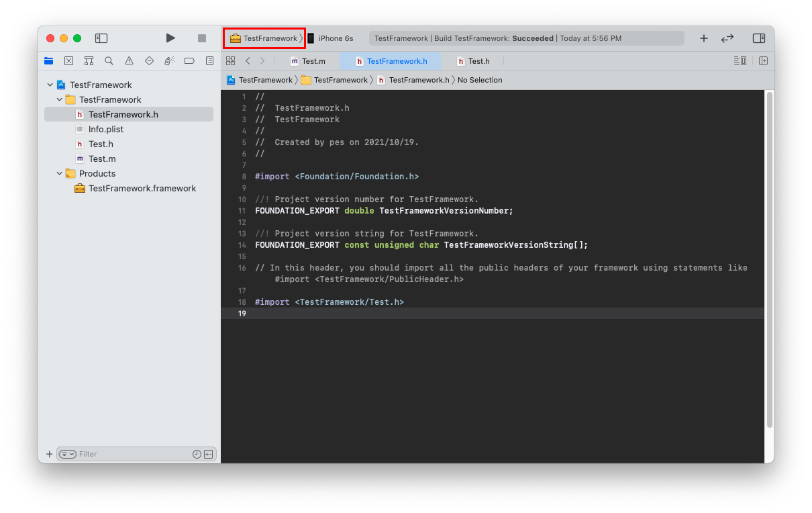Show the Issue navigator
This screenshot has width=812, height=513.
129,60
